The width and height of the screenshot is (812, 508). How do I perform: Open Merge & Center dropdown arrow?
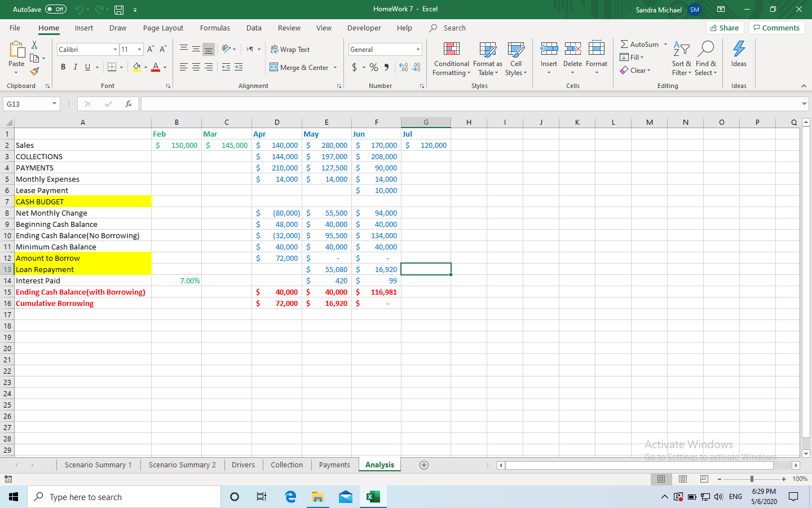tap(336, 68)
